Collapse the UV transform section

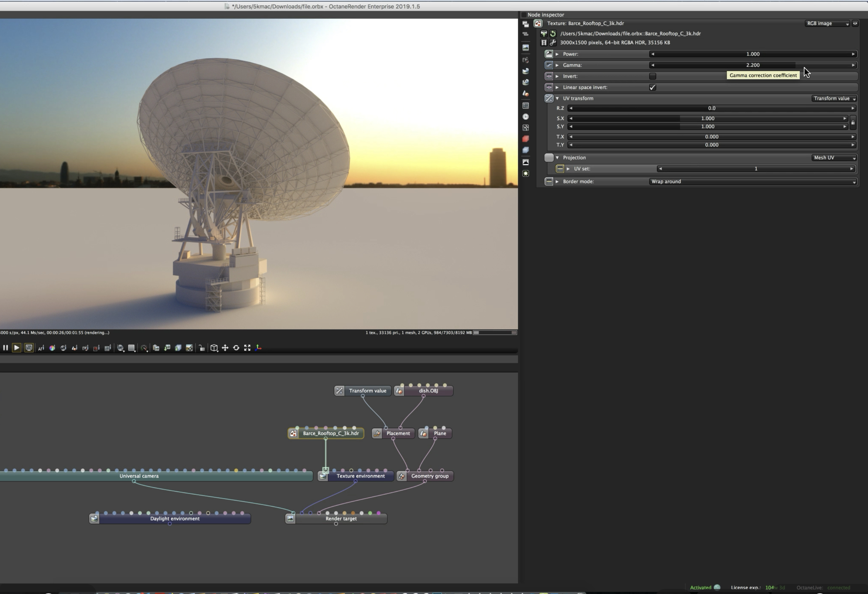(x=557, y=98)
